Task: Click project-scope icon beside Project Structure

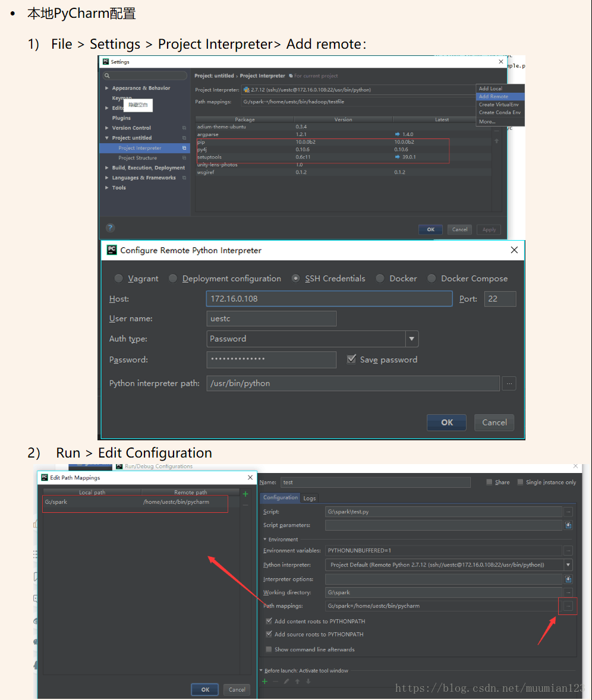Action: pos(184,158)
